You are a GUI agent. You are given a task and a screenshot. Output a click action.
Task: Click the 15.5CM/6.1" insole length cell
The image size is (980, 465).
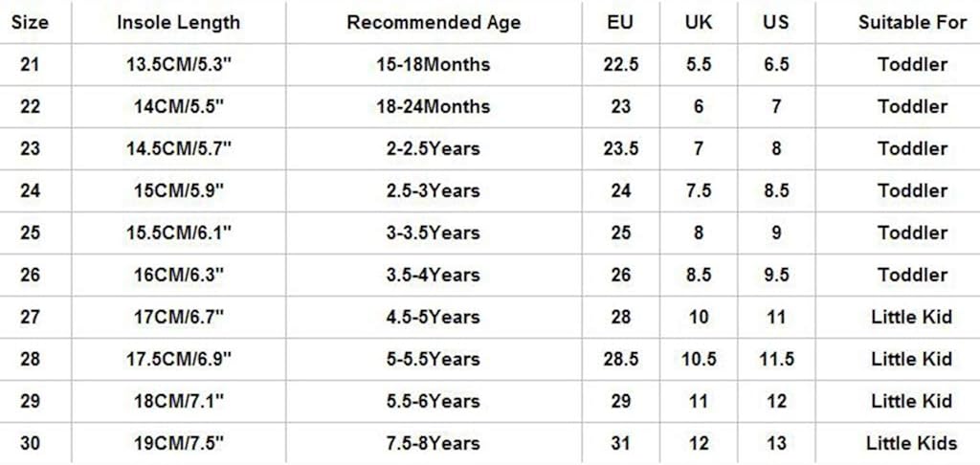pyautogui.click(x=178, y=232)
